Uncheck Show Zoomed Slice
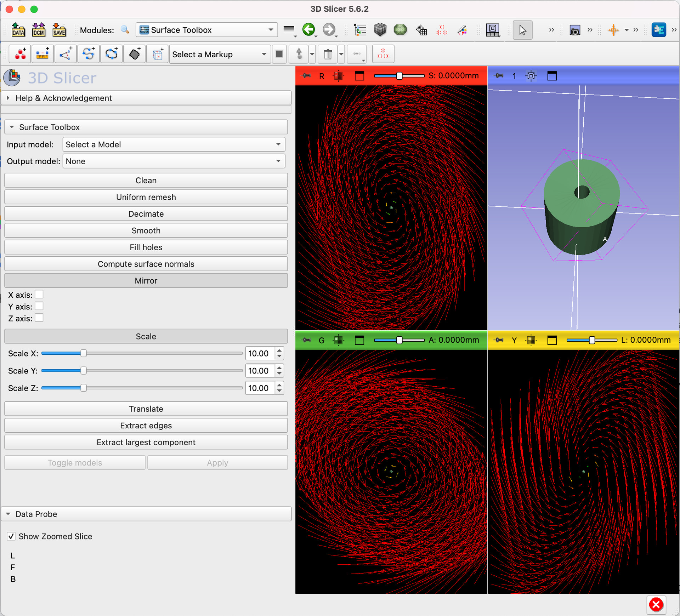 11,536
